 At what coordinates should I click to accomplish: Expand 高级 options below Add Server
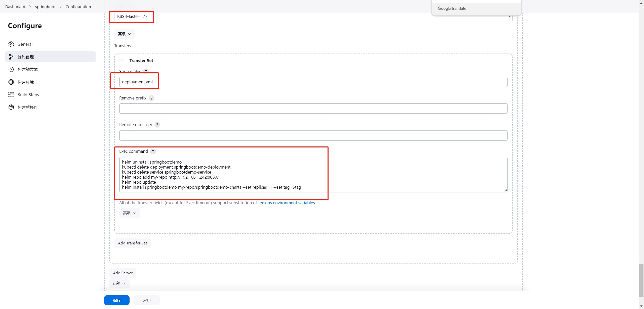point(119,283)
